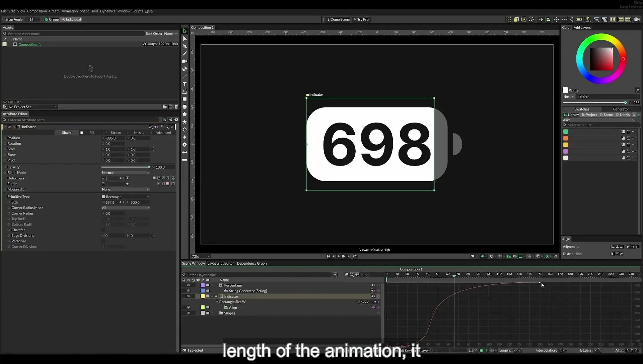Select the Rectangle shape tool
Image resolution: width=643 pixels, height=364 pixels.
point(185,99)
